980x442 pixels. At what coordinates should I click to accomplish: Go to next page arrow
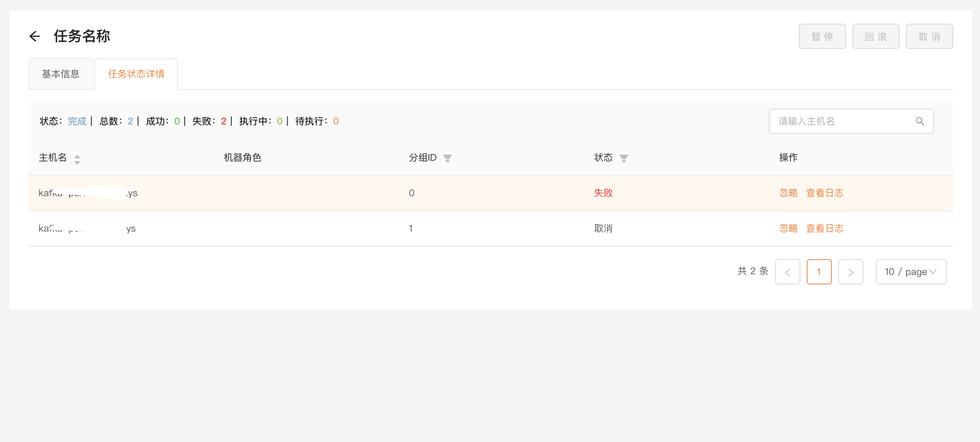tap(850, 272)
